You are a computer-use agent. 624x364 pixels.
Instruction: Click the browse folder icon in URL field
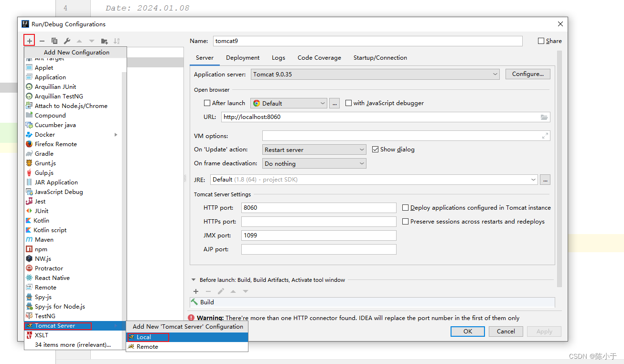pos(544,117)
